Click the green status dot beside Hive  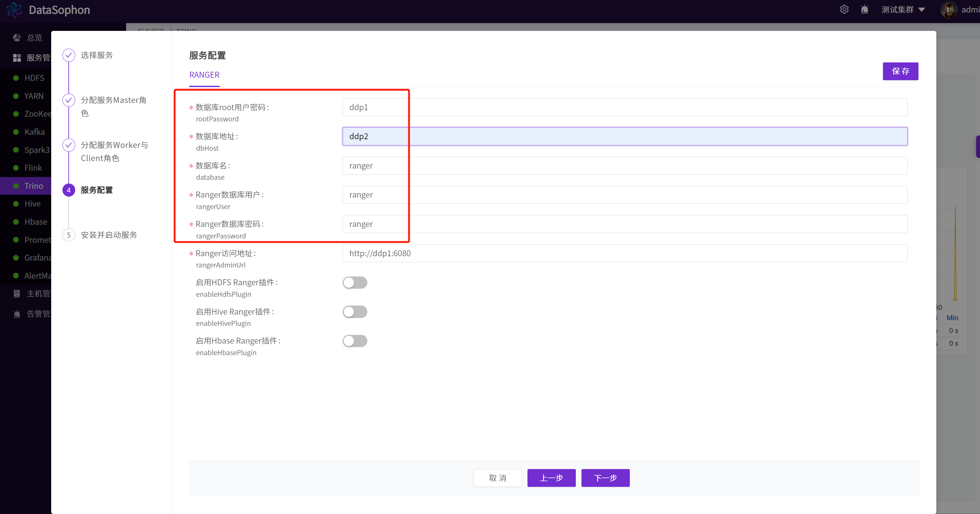(16, 204)
